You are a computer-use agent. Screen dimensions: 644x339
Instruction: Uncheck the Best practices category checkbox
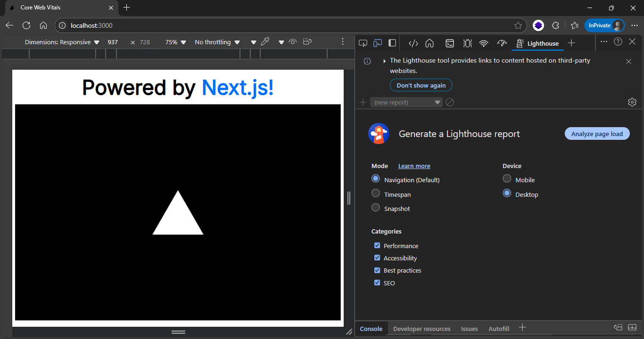point(377,270)
